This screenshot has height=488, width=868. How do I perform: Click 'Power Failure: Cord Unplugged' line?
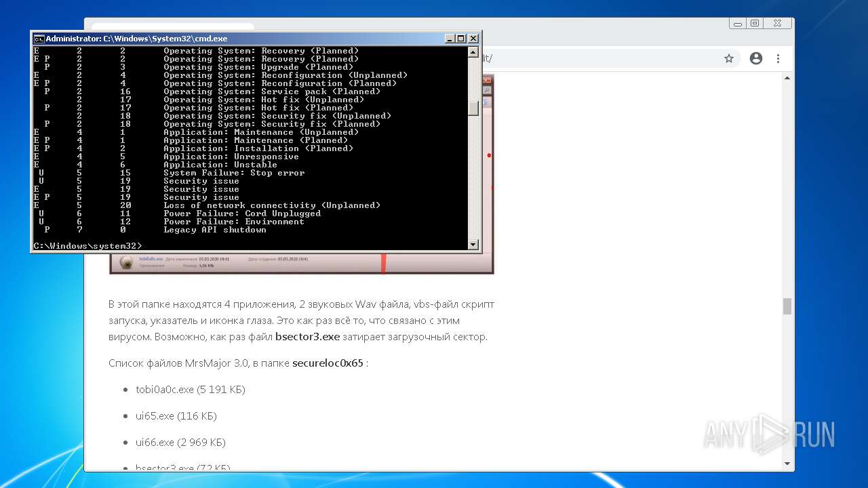242,213
